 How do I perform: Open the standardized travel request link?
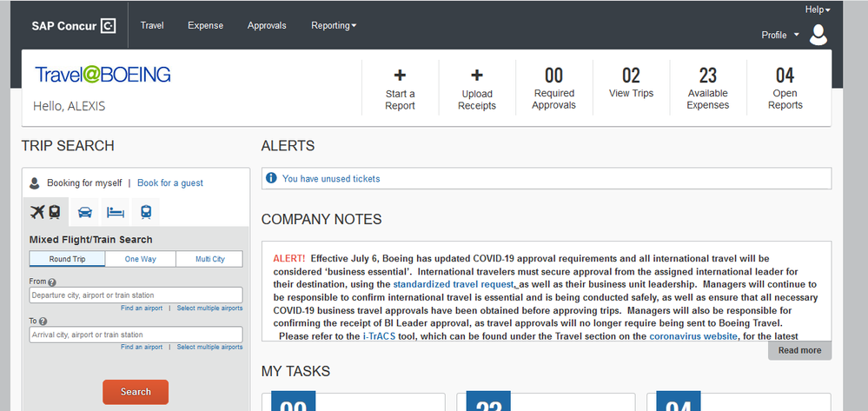click(x=454, y=284)
